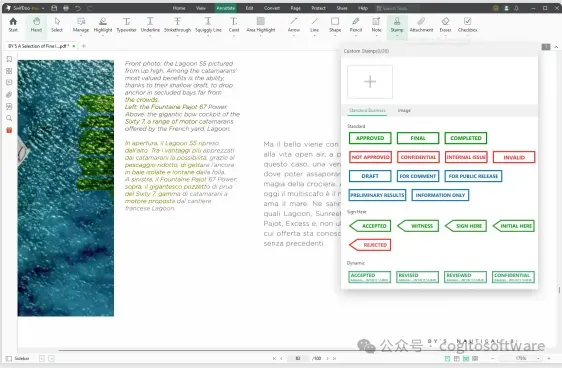Viewport: 562px width, 368px height.
Task: Toggle the Sidebar at bottom left
Action: coord(18,358)
